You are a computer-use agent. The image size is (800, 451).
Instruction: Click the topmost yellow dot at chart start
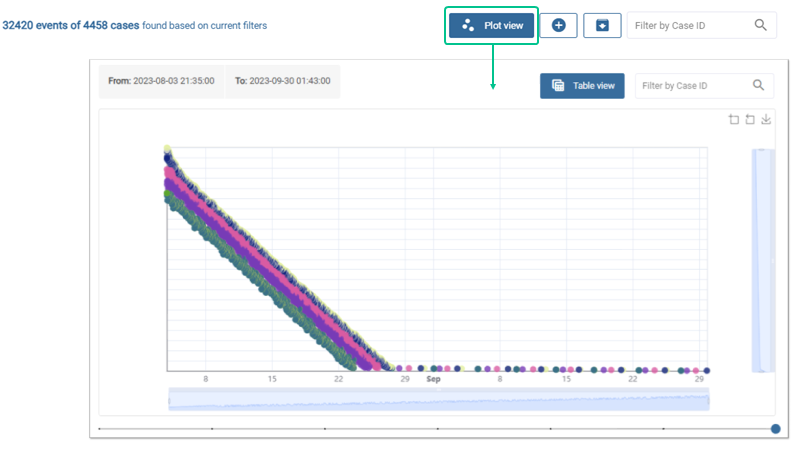coord(167,149)
